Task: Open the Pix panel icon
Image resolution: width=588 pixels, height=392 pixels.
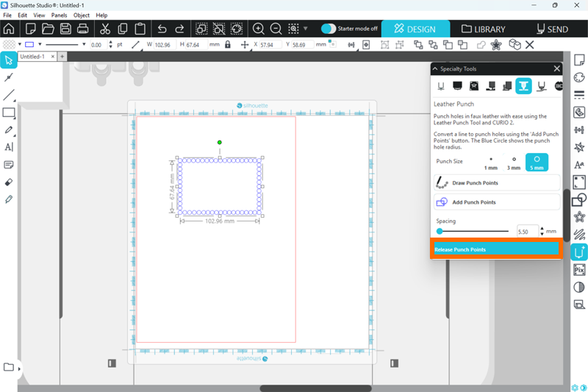Action: click(579, 270)
